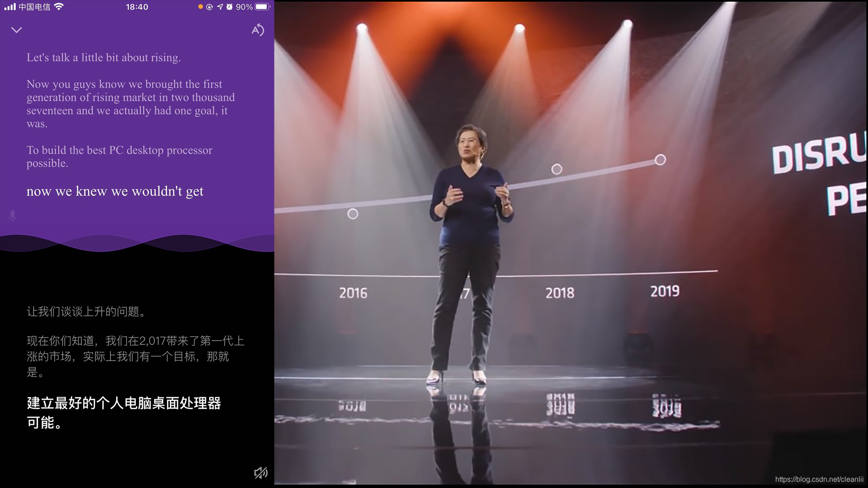Click the 2018 year label on chart
Image resolution: width=868 pixels, height=488 pixels.
pos(560,293)
